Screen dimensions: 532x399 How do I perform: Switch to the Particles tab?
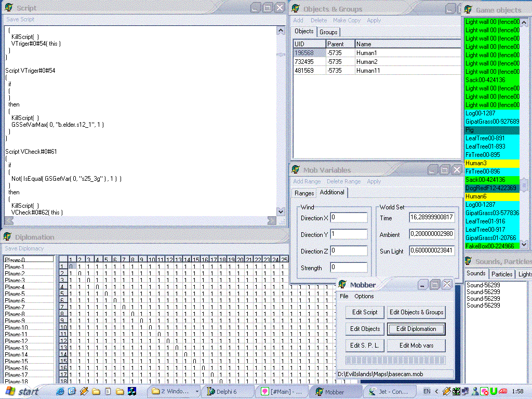502,274
